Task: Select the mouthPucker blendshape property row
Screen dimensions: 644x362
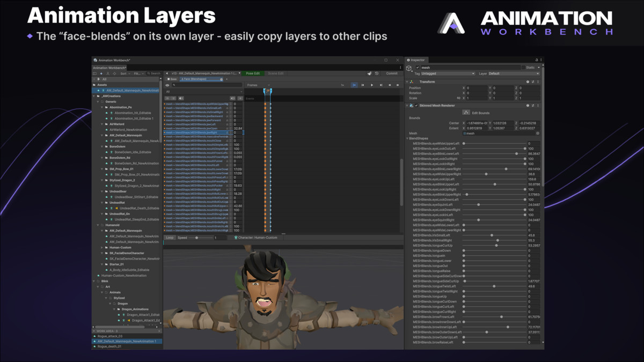Action: (204, 186)
